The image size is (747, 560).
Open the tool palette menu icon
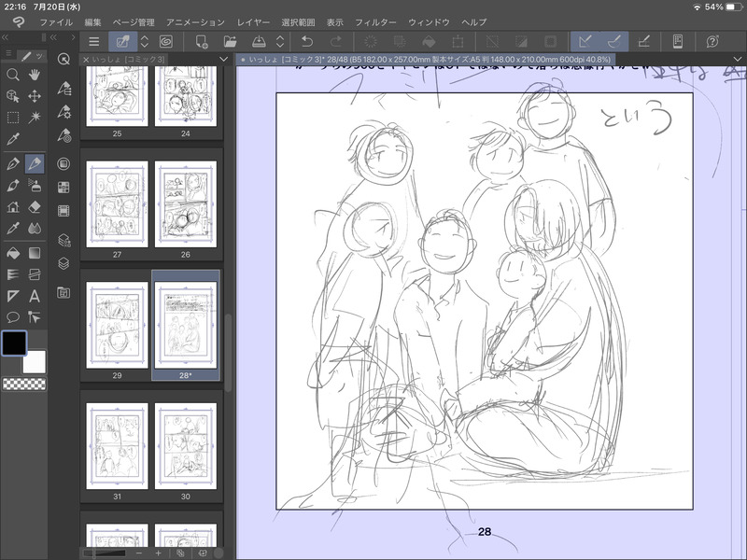coord(8,54)
